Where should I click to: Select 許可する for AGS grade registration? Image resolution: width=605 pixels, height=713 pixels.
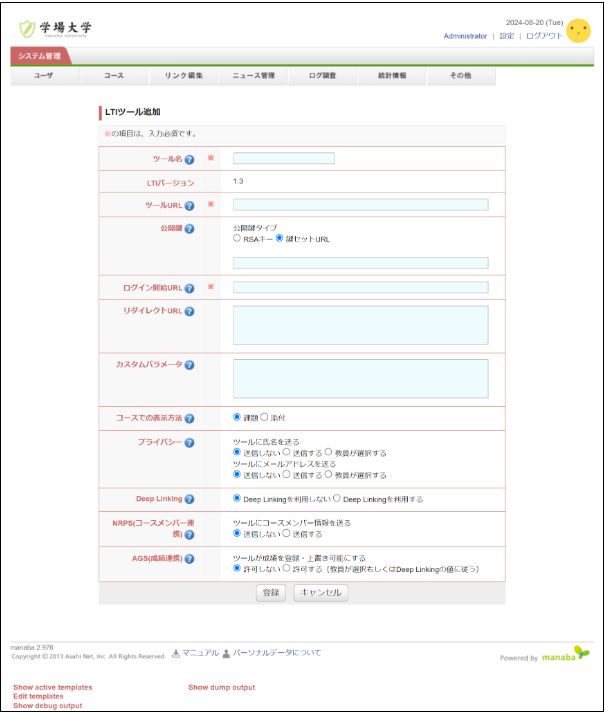[286, 568]
